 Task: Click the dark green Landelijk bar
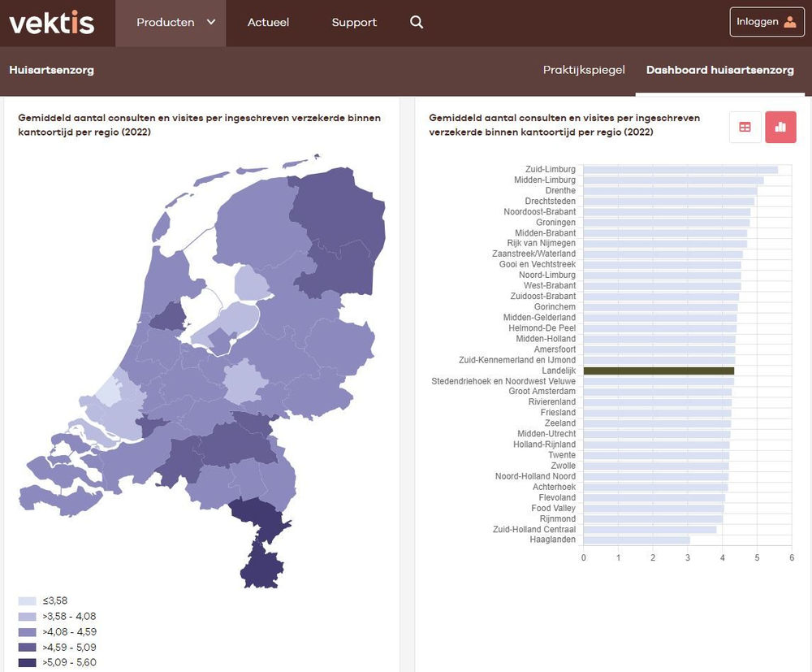coord(658,370)
